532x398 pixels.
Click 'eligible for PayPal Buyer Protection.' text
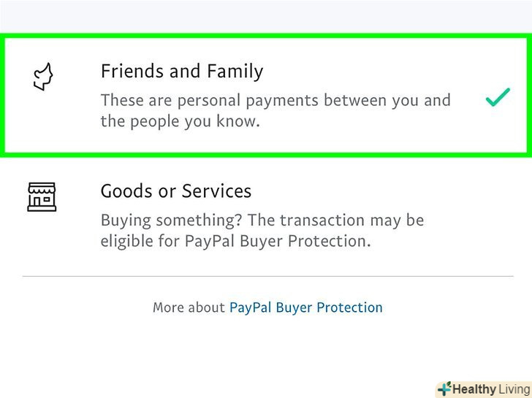pyautogui.click(x=235, y=241)
